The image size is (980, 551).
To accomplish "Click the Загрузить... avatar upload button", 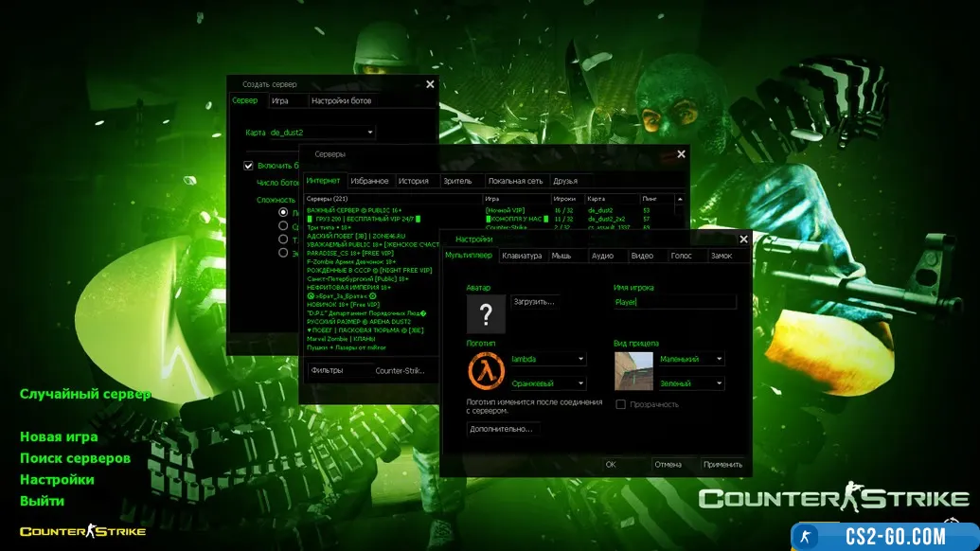I will (x=533, y=302).
